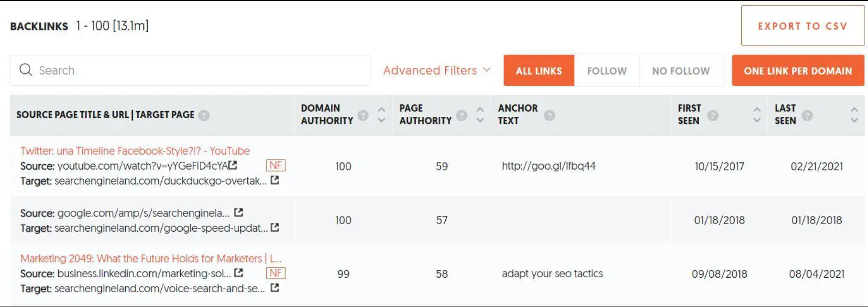The width and height of the screenshot is (868, 307).
Task: Expand the Advanced Filters panel
Action: pyautogui.click(x=436, y=70)
